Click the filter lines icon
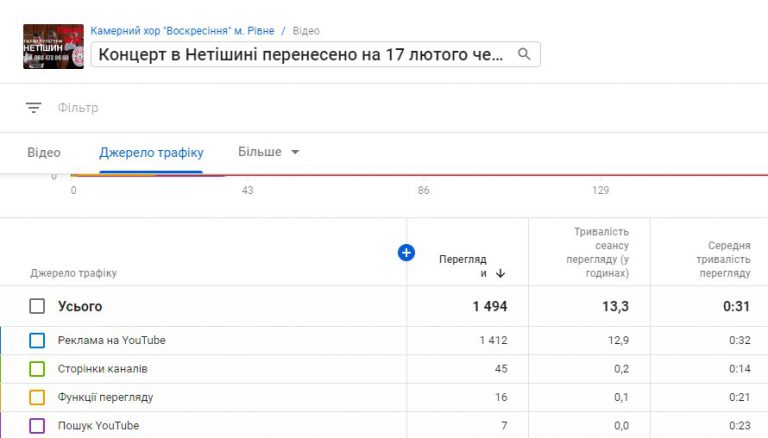The width and height of the screenshot is (768, 438). [34, 108]
